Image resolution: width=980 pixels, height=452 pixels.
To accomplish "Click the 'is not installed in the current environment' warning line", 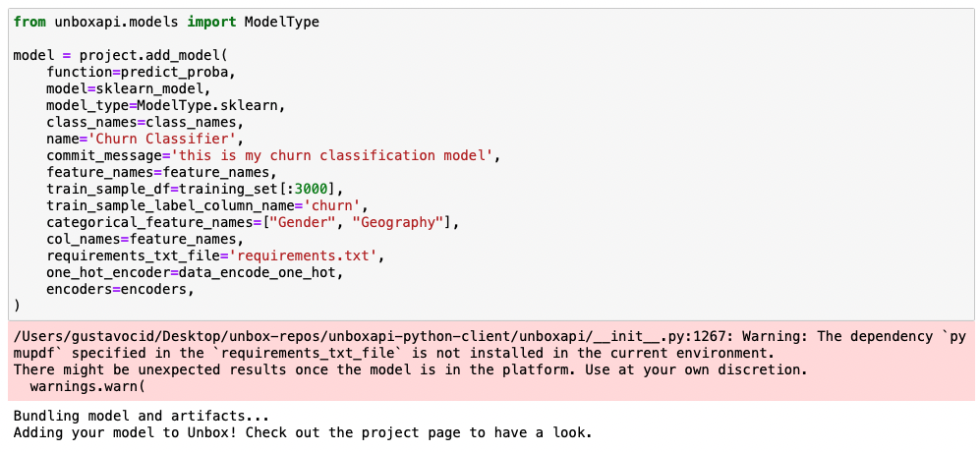I will coord(394,353).
